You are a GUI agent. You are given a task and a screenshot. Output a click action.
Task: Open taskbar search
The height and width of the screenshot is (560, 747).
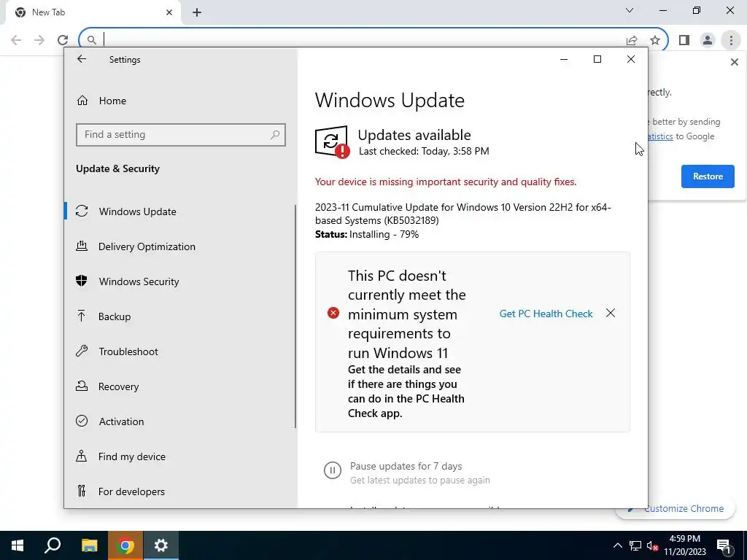pyautogui.click(x=53, y=545)
